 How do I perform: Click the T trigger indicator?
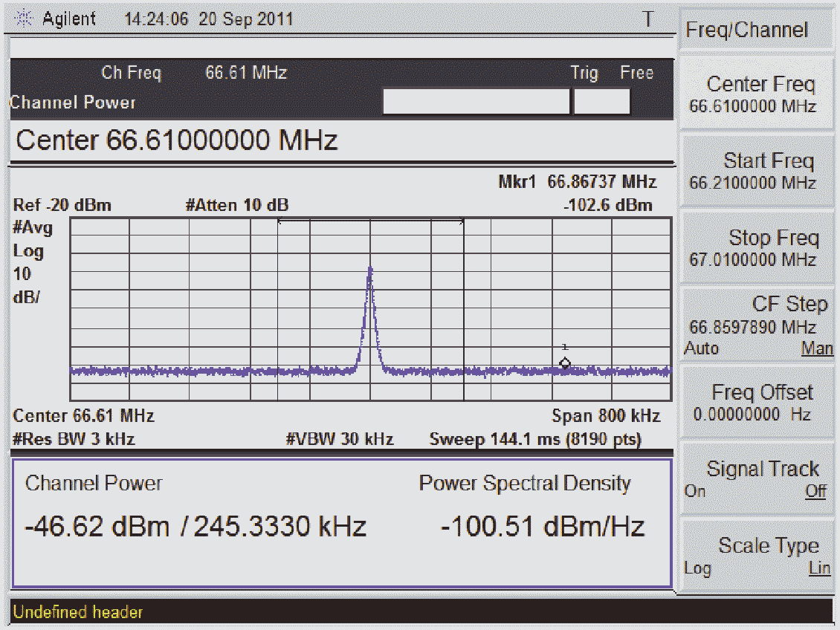(648, 19)
